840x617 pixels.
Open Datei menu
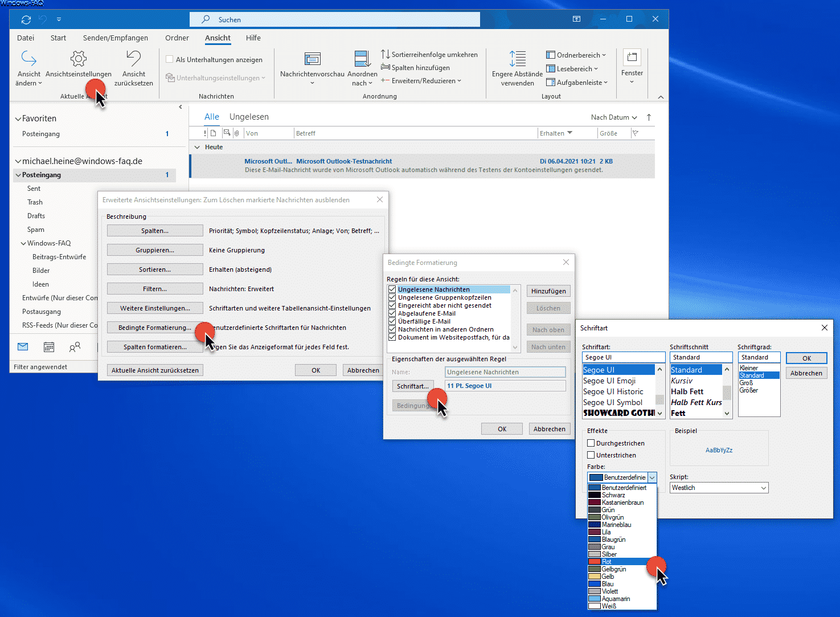coord(26,38)
